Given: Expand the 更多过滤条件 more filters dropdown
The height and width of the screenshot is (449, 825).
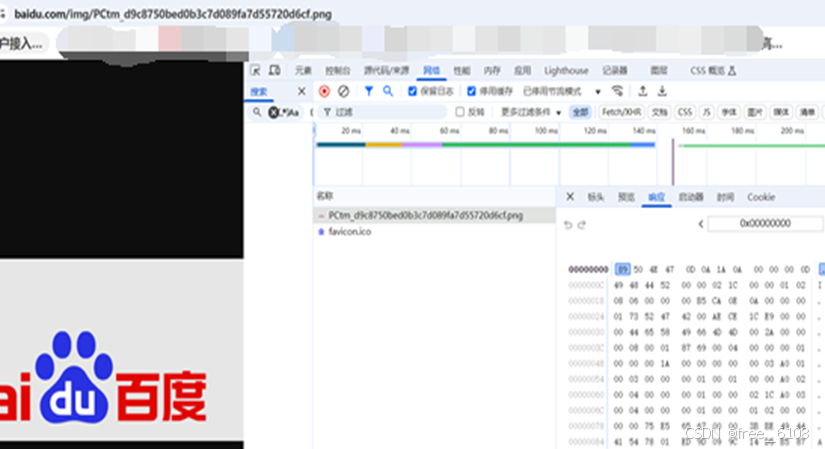Looking at the screenshot, I should 531,112.
